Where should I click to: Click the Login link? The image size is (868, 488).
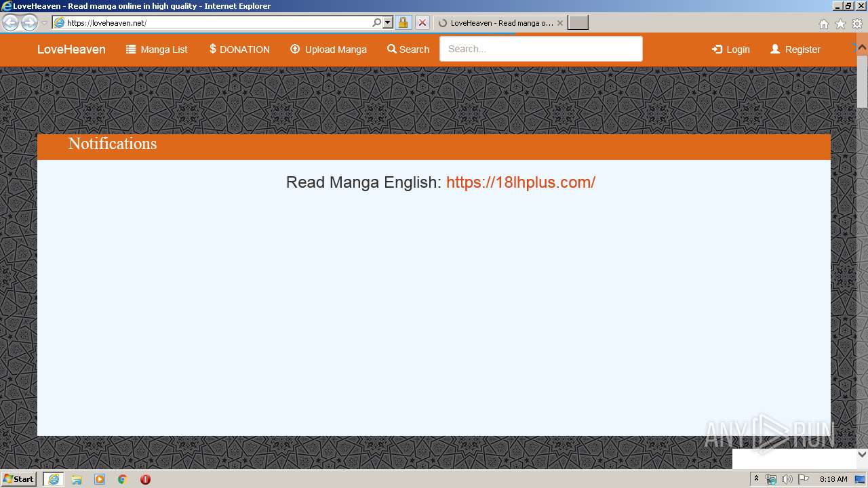[730, 49]
